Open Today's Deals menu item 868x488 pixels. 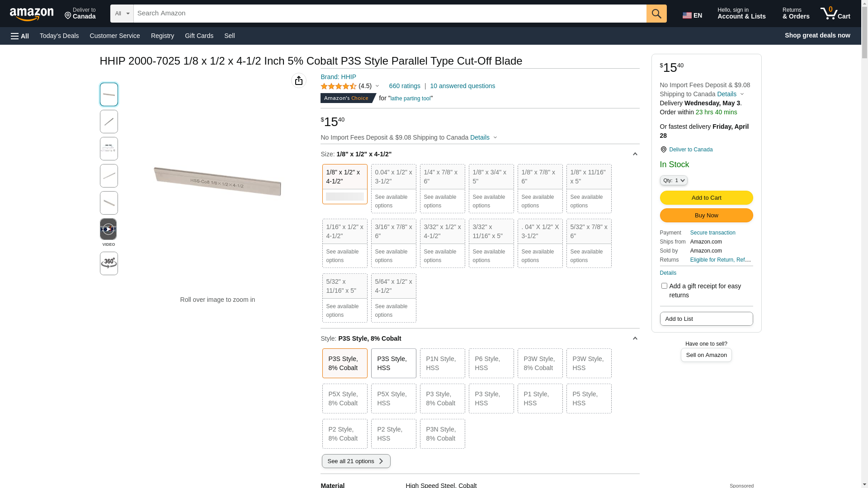59,36
